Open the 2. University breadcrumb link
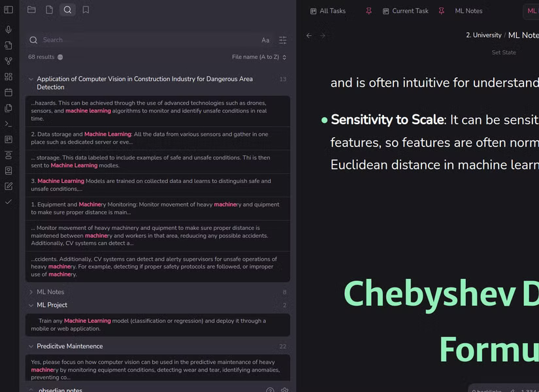Viewport: 539px width, 392px height. point(483,35)
